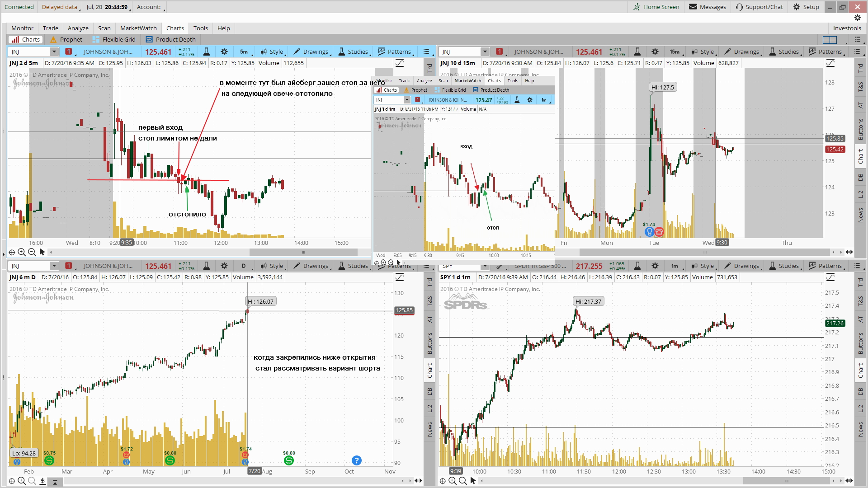Toggle the News side panel of the JNJ 15m chart
The image size is (868, 488).
pyautogui.click(x=860, y=215)
